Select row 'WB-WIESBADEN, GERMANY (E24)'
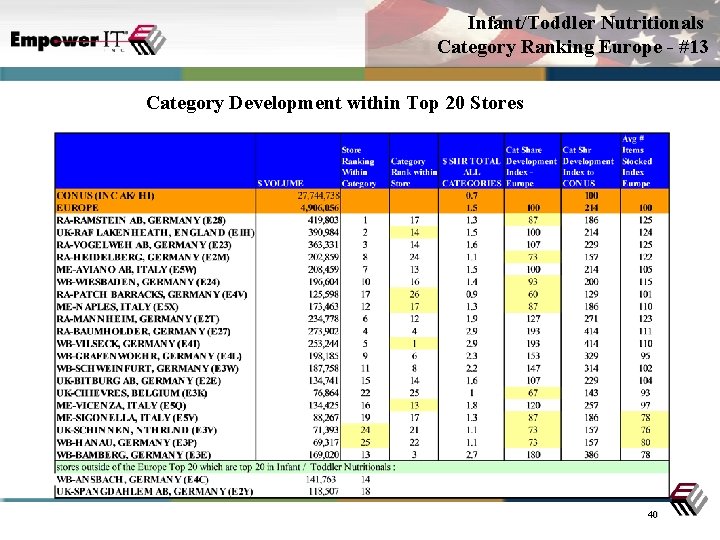720x540 pixels. [362, 282]
